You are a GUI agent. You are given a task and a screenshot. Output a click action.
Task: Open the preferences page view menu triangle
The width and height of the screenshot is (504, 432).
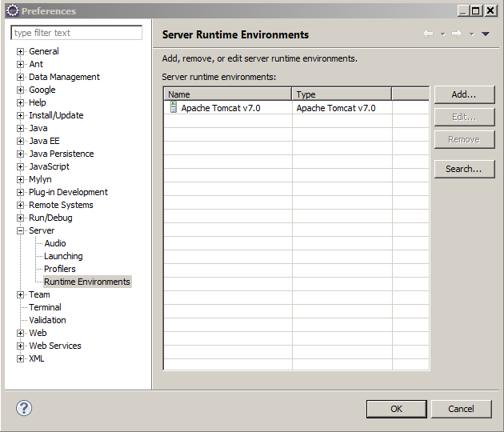[486, 34]
